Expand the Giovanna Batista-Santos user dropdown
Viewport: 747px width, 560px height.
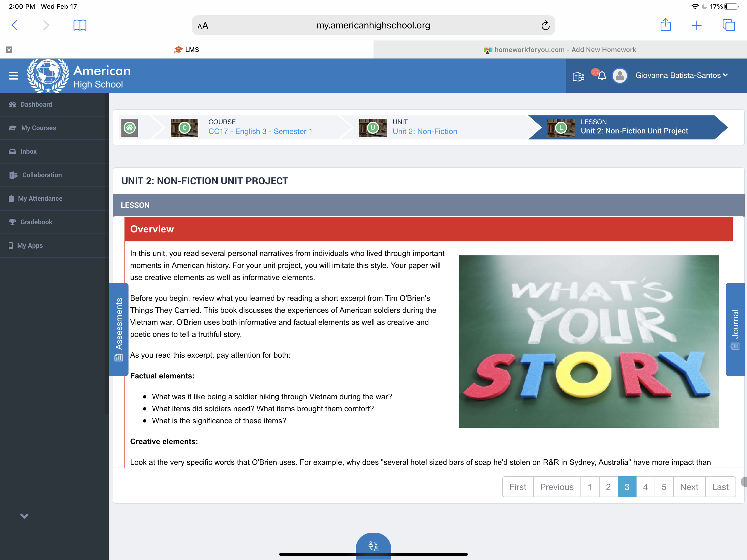pyautogui.click(x=681, y=75)
